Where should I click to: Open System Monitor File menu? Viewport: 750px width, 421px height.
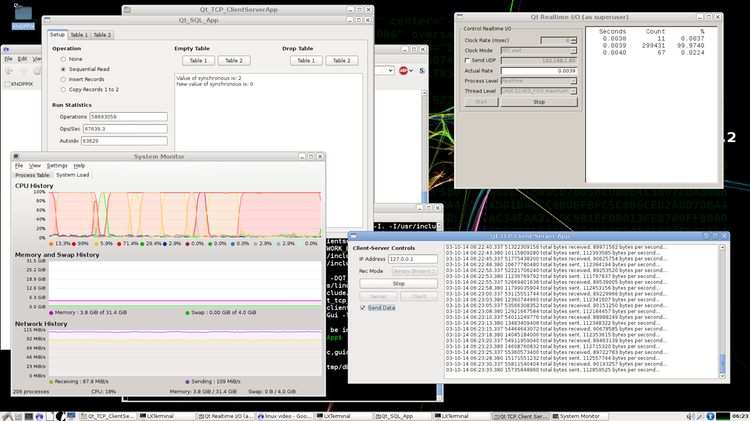point(19,166)
